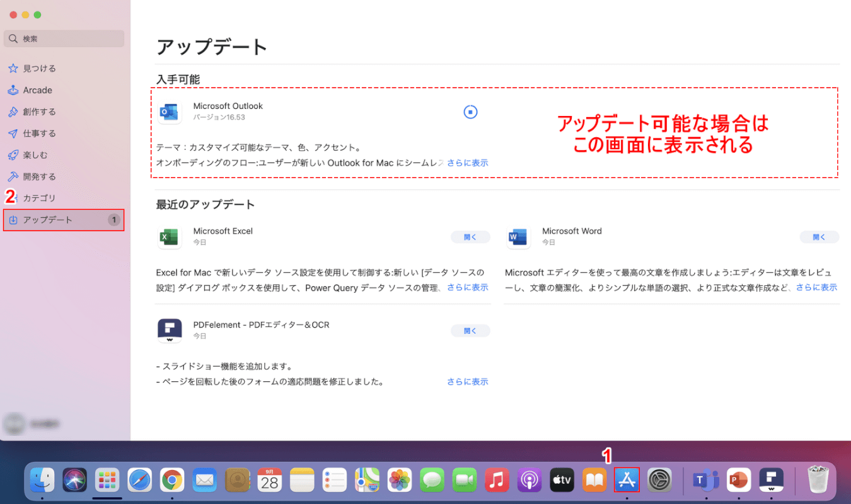Open Calendar from the Dock

(x=270, y=480)
